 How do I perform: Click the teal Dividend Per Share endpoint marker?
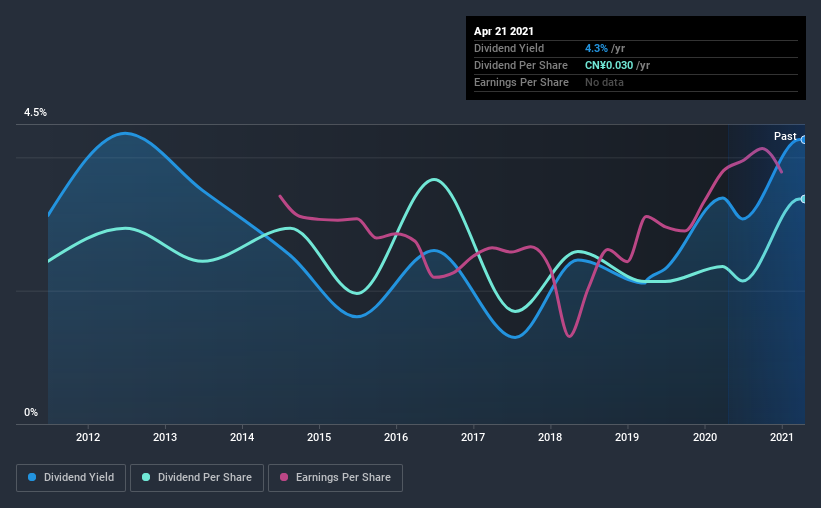tap(803, 199)
